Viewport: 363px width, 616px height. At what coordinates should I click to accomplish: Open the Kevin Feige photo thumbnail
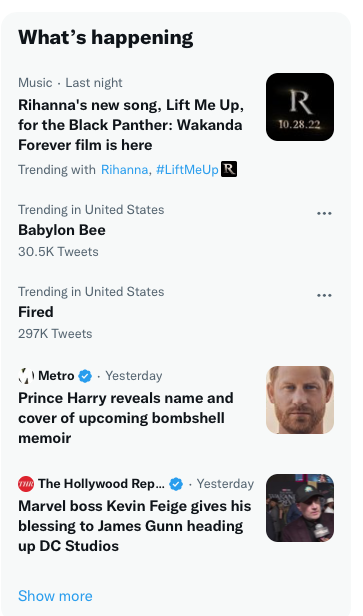300,508
